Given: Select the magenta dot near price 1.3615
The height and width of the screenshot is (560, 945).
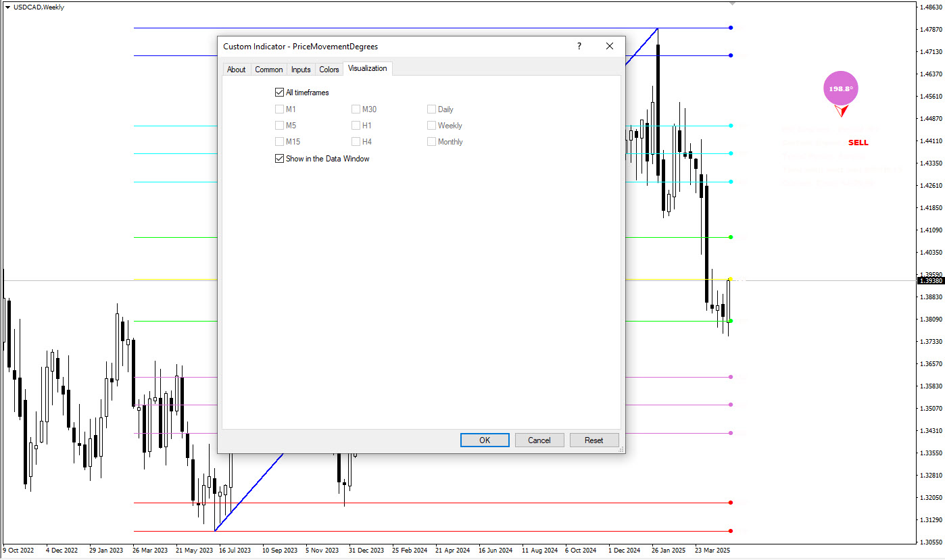Looking at the screenshot, I should [731, 377].
